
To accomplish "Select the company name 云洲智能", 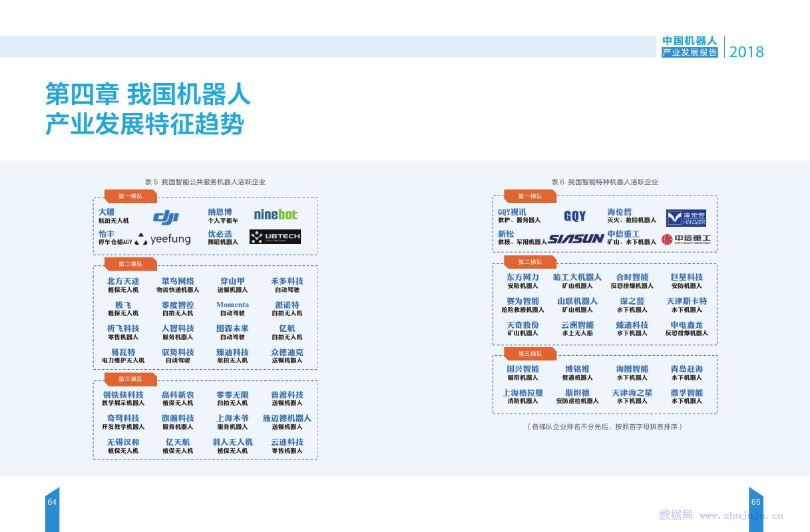I will click(x=577, y=325).
